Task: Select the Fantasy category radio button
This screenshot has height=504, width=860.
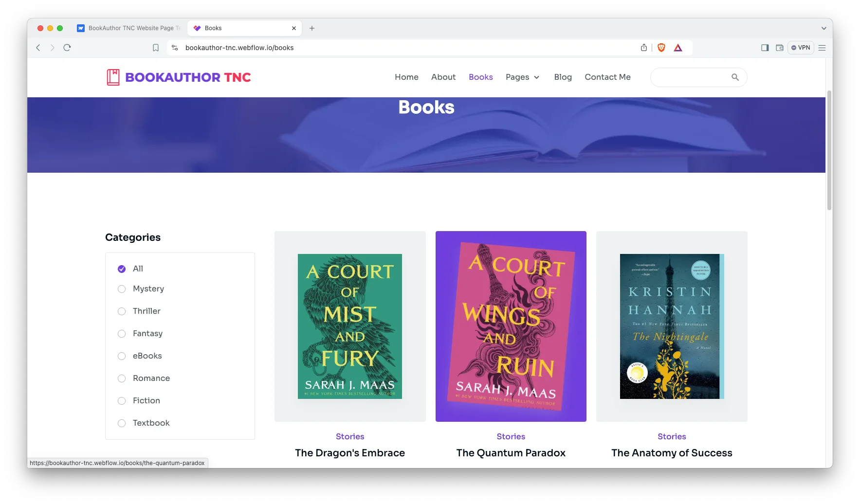Action: (122, 334)
